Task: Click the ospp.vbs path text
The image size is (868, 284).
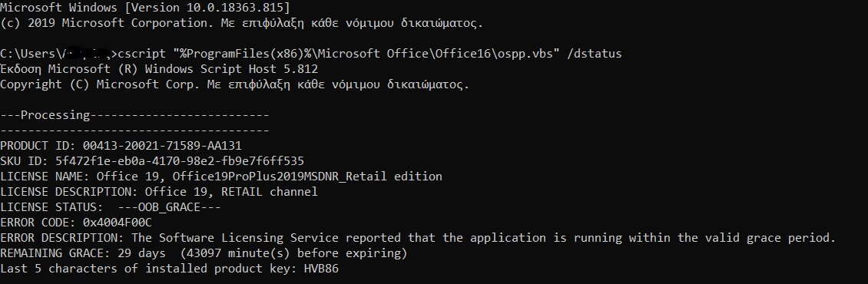Action: [366, 54]
